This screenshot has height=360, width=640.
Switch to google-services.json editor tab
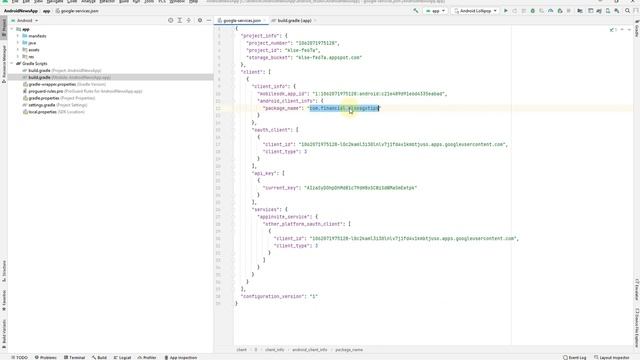(242, 20)
